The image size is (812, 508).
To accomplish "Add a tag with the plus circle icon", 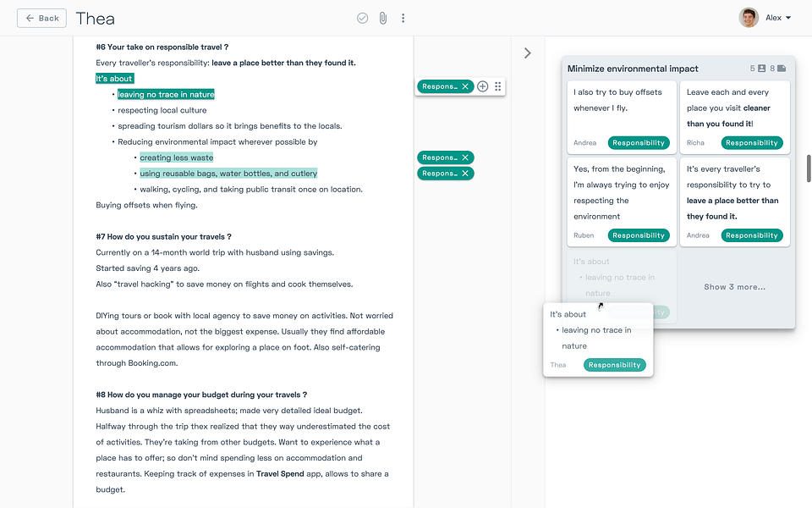I will click(483, 86).
